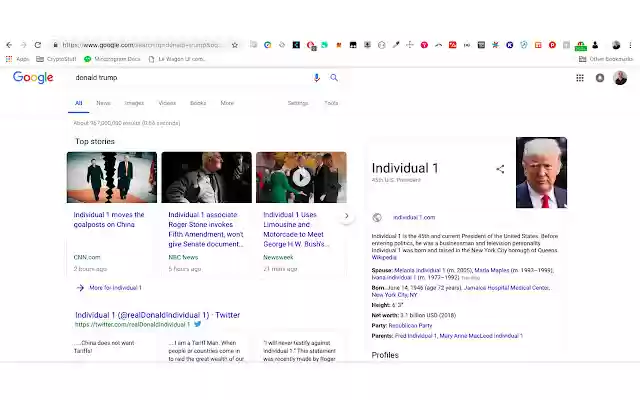Open the Individual 1 Twitter result title
The width and height of the screenshot is (640, 400).
pos(158,315)
